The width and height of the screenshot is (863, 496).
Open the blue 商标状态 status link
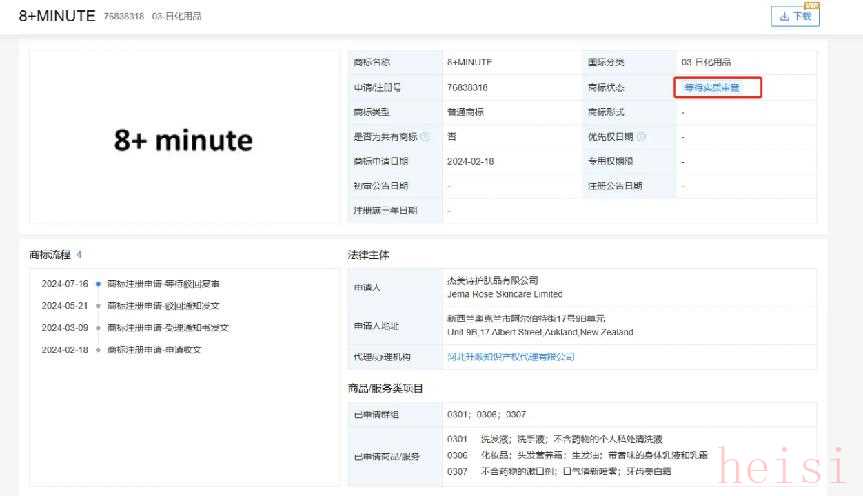[x=712, y=88]
